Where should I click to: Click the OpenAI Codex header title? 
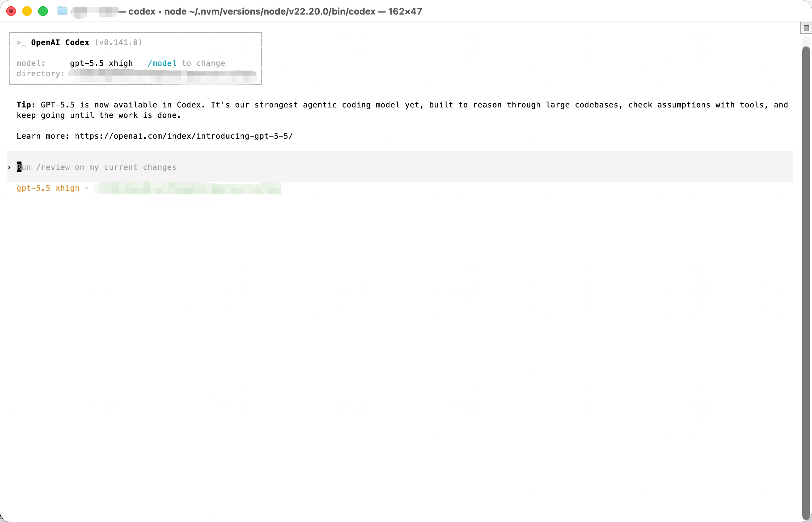click(60, 42)
